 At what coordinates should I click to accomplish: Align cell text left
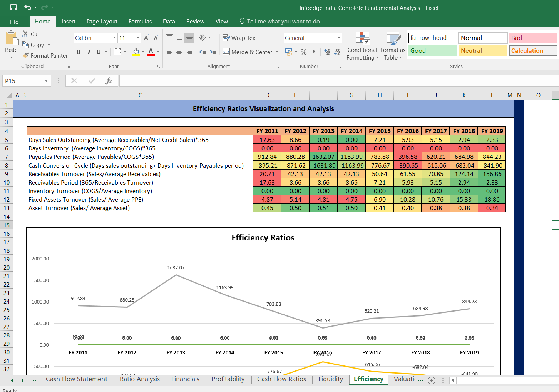tap(169, 52)
